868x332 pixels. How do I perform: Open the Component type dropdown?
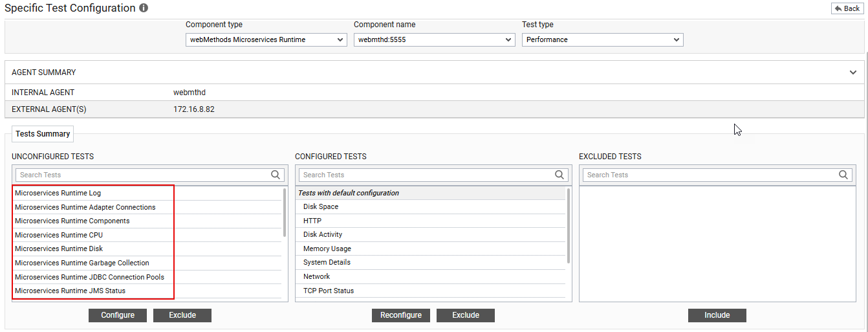(x=266, y=40)
